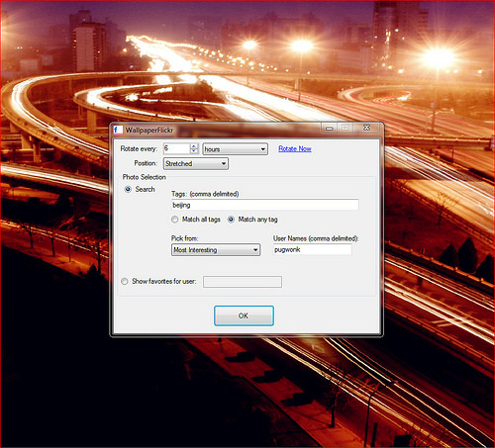The image size is (495, 448).
Task: Open the Pick from Most Interesting dropdown
Action: pyautogui.click(x=216, y=250)
